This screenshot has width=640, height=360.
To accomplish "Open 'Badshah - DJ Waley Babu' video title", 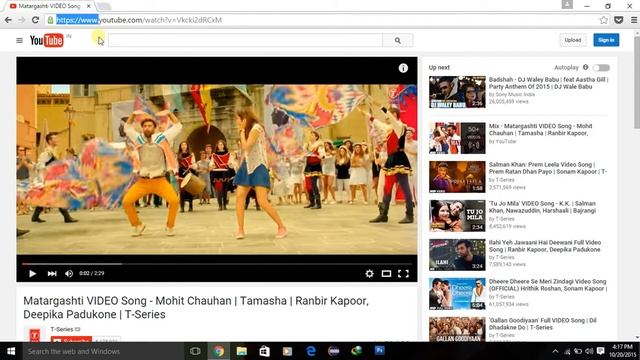I will tap(548, 83).
